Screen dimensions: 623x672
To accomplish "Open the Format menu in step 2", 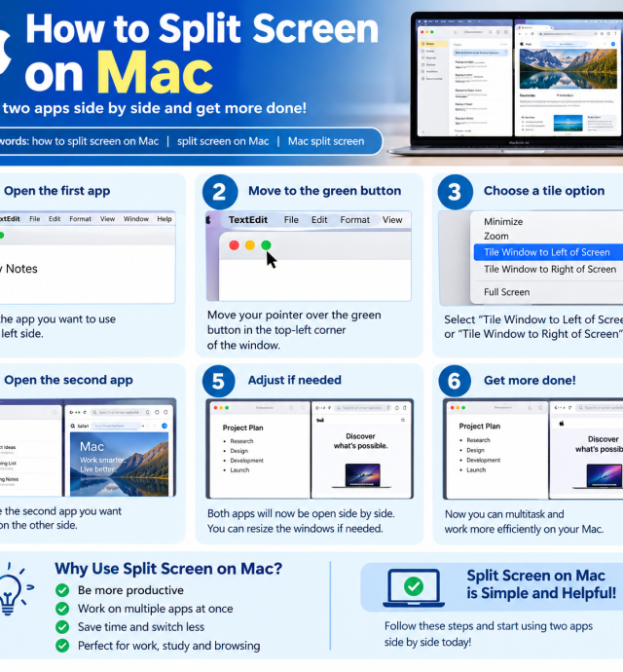I will click(354, 220).
